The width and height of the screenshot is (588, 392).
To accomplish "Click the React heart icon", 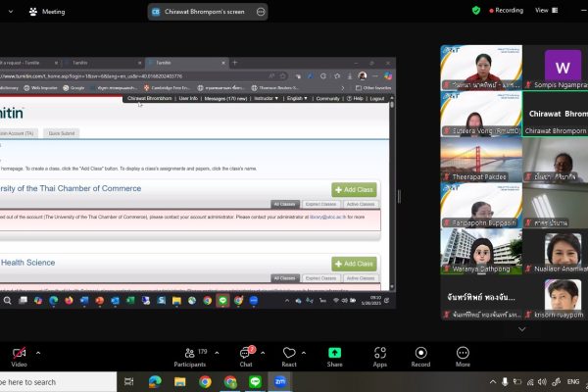I will 289,353.
